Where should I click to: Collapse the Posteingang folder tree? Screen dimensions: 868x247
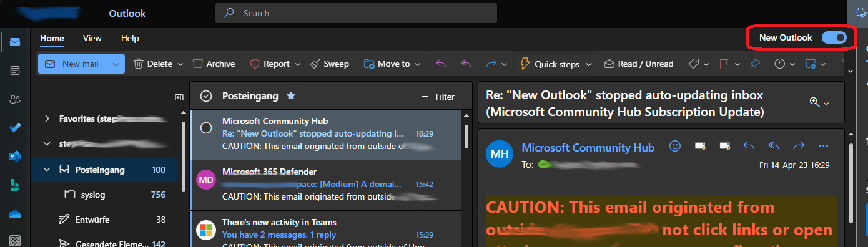click(47, 169)
